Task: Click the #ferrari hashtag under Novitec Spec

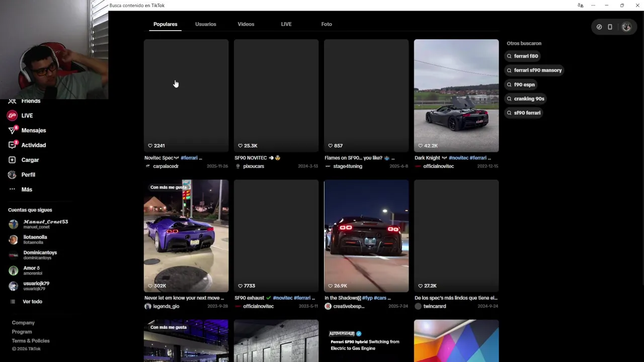Action: pos(189,158)
